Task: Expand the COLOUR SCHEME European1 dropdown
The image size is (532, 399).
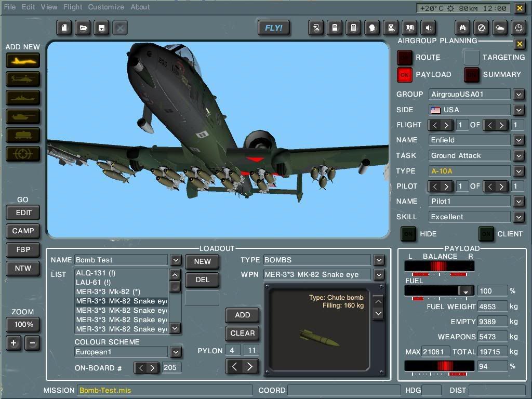Action: 176,352
